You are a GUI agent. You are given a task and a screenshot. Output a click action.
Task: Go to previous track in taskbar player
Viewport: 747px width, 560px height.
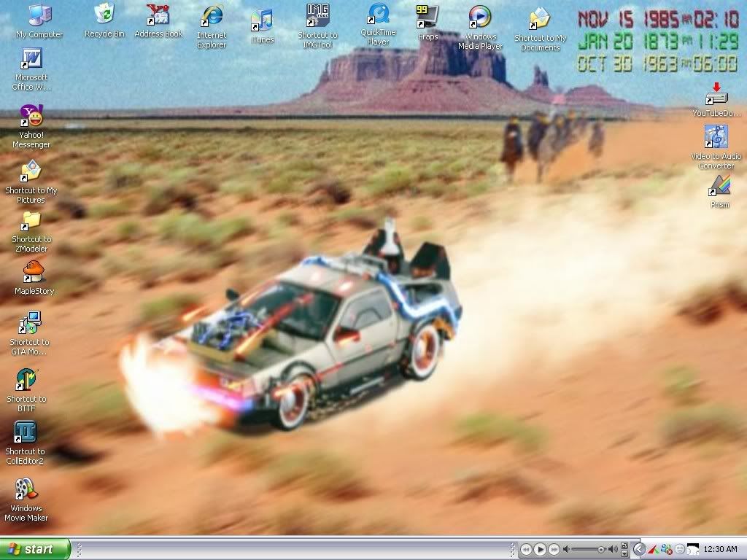pyautogui.click(x=525, y=549)
